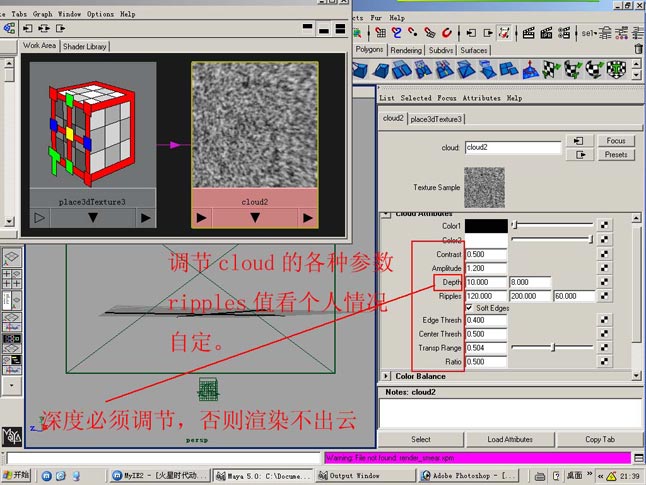The image size is (646, 485).
Task: Collapse the Cloud Attributes section
Action: pyautogui.click(x=386, y=214)
